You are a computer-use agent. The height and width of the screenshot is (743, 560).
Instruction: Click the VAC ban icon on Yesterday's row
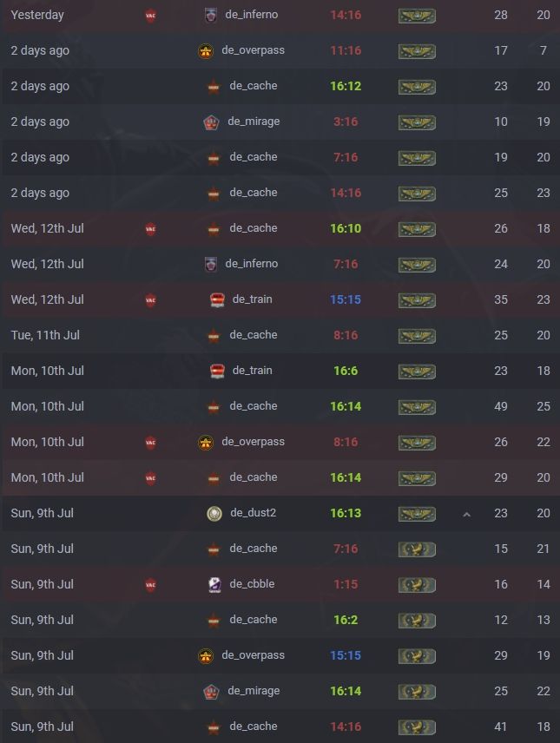pyautogui.click(x=150, y=16)
